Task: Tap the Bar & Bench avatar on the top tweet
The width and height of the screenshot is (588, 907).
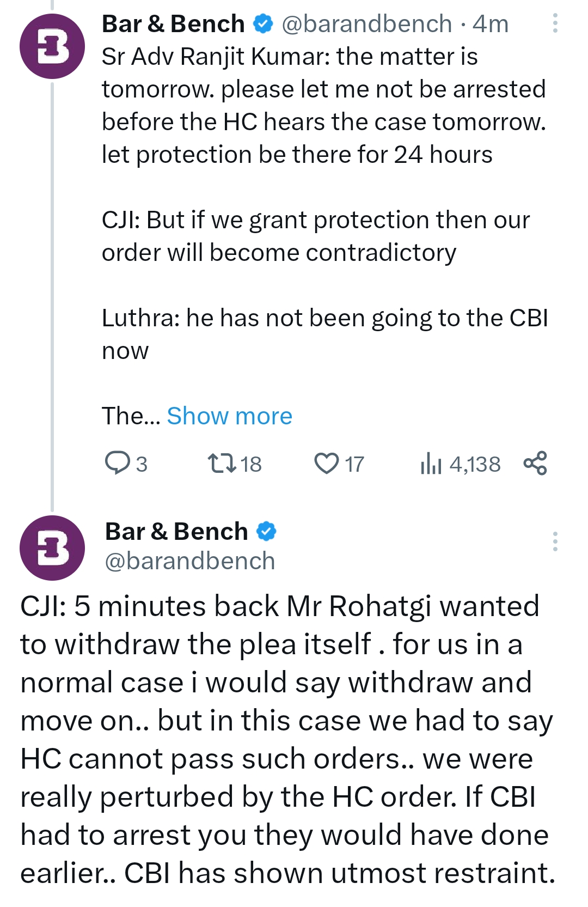Action: pos(52,47)
